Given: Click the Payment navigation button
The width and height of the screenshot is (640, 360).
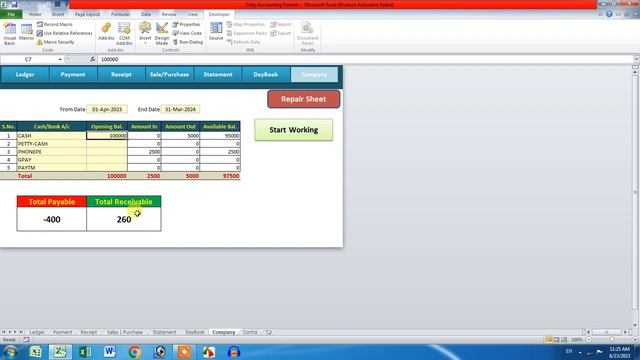Looking at the screenshot, I should pos(73,75).
